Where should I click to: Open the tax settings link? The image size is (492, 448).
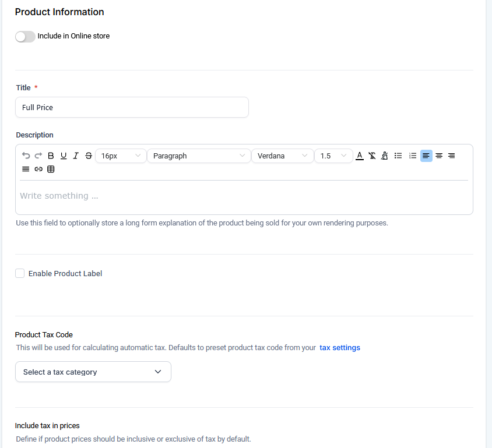(339, 348)
